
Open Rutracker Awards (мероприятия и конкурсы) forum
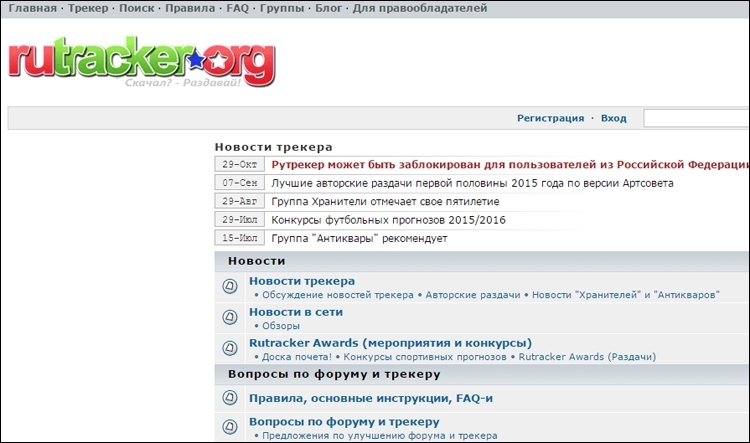point(390,343)
